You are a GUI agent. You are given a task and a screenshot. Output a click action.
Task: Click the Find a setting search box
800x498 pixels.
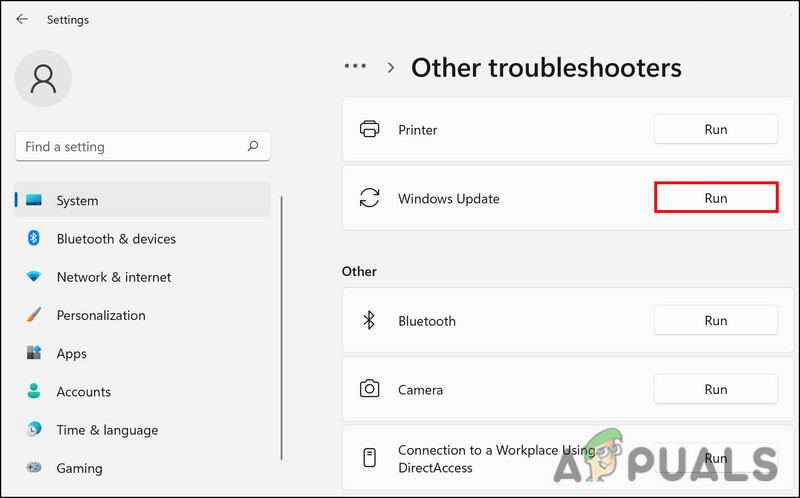[x=130, y=146]
